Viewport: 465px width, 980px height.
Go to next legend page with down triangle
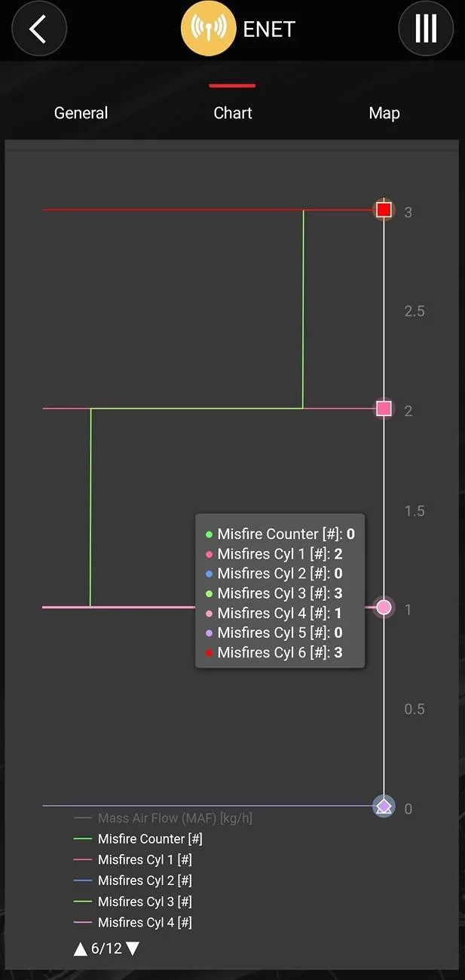[133, 948]
